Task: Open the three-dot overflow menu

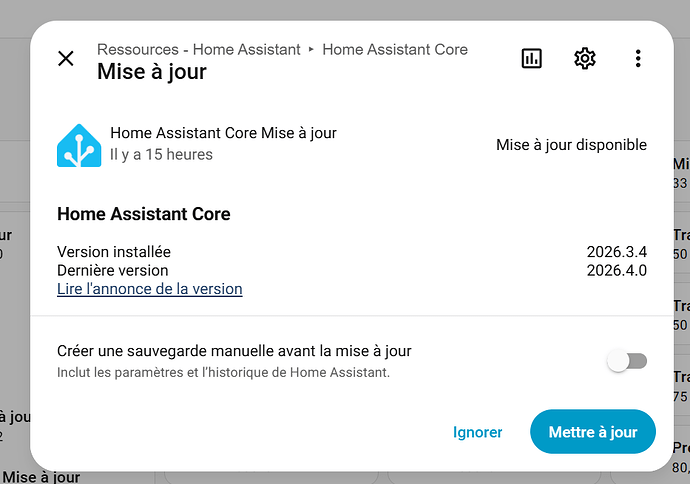Action: 638,59
